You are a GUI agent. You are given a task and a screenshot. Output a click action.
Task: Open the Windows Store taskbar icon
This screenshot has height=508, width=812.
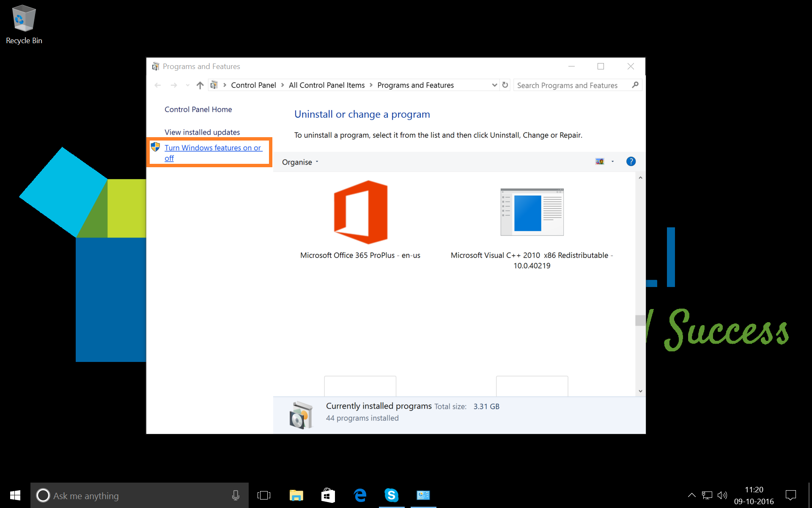tap(328, 495)
